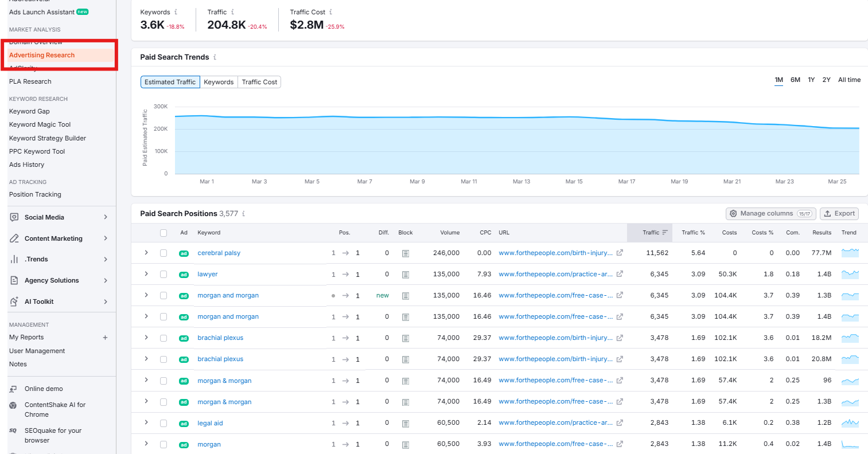Click SERP block icon in legal aid row
The image size is (868, 454).
(406, 424)
